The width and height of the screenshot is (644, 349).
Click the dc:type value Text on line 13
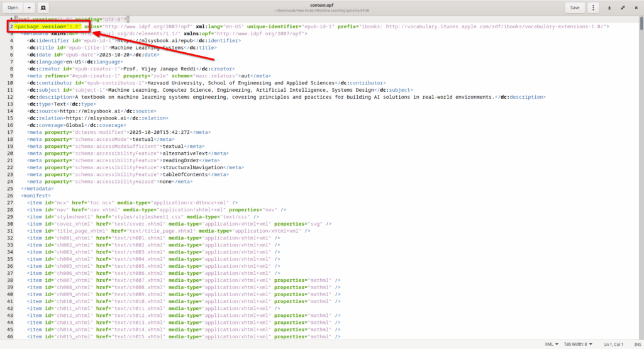point(60,104)
